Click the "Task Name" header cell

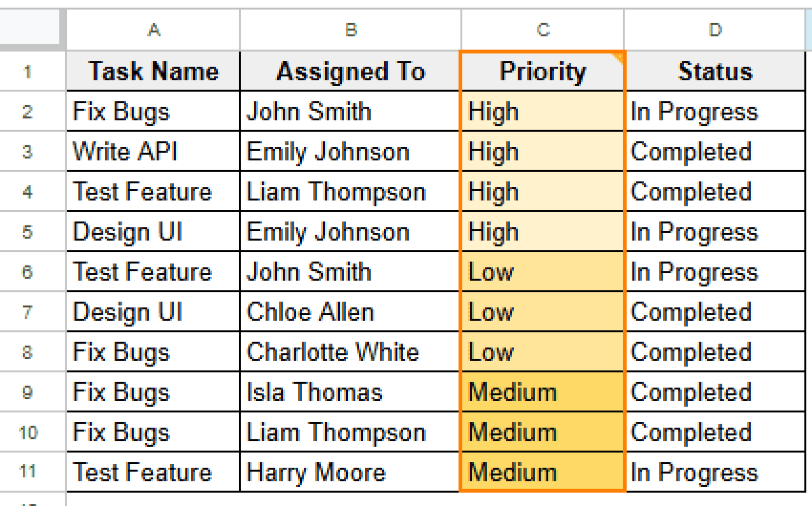[x=153, y=72]
